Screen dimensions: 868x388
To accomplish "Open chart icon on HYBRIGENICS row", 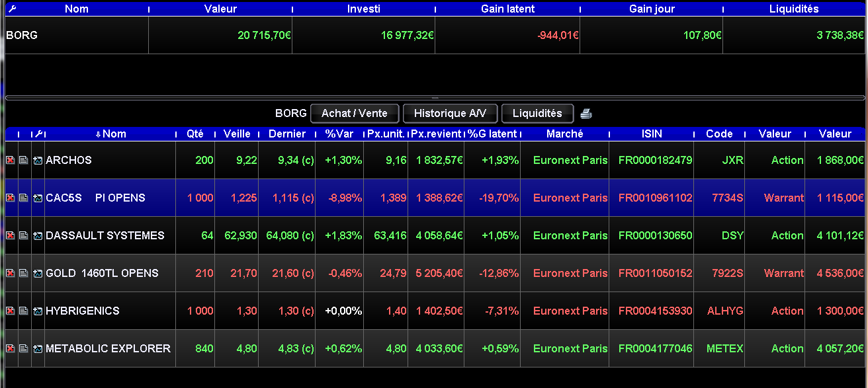I will pyautogui.click(x=38, y=311).
